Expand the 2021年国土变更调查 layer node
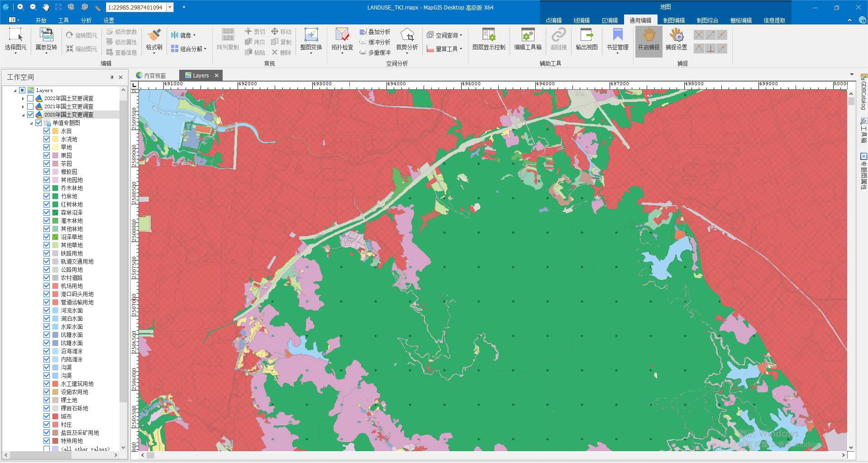Viewport: 868px width, 463px height. pyautogui.click(x=23, y=106)
